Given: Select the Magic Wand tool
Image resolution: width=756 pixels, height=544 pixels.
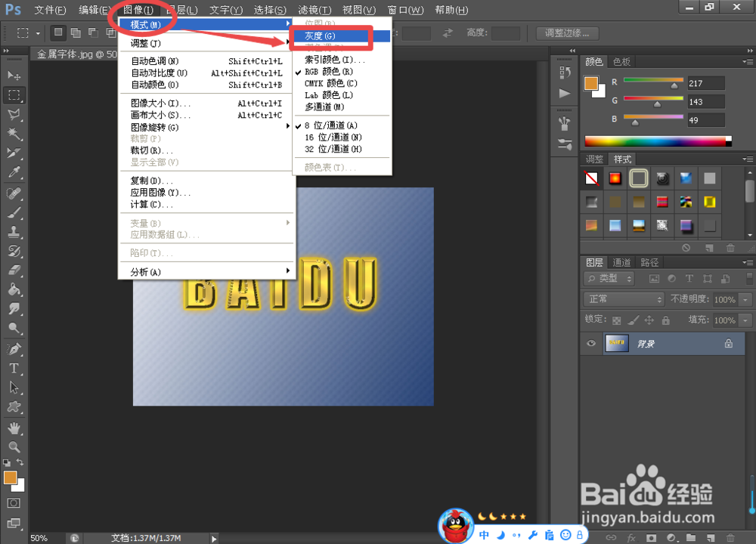Looking at the screenshot, I should point(14,134).
